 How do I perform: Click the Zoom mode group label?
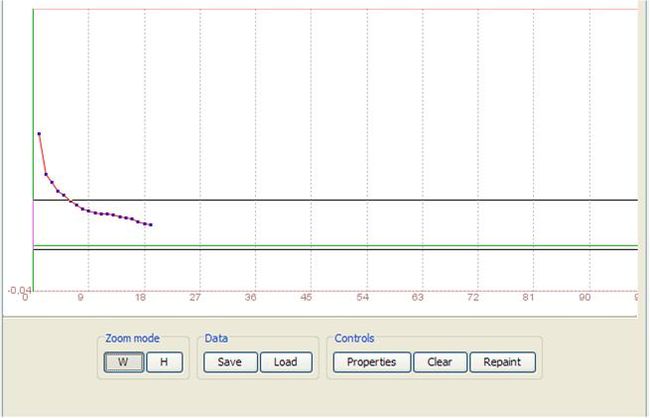[x=132, y=338]
